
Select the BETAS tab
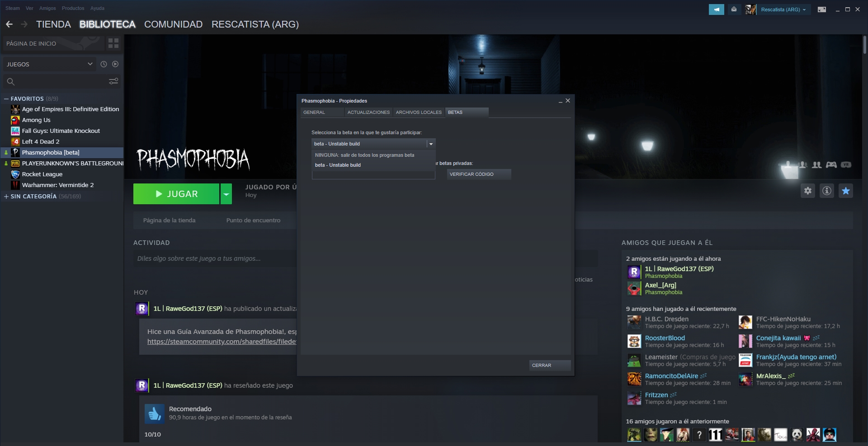pos(467,112)
